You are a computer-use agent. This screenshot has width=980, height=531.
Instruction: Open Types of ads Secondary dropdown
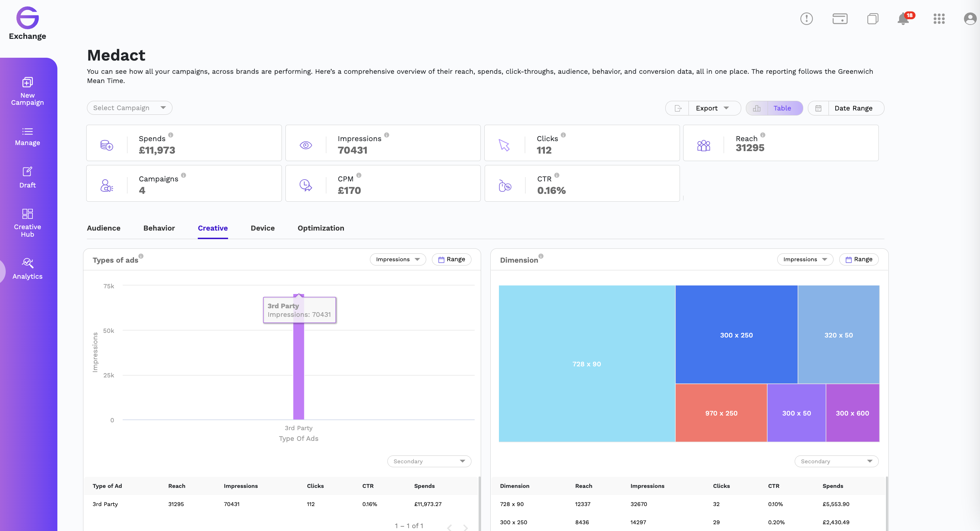429,462
